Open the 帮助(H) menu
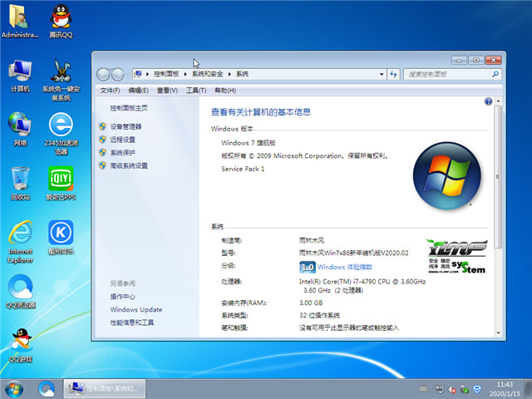 (225, 91)
